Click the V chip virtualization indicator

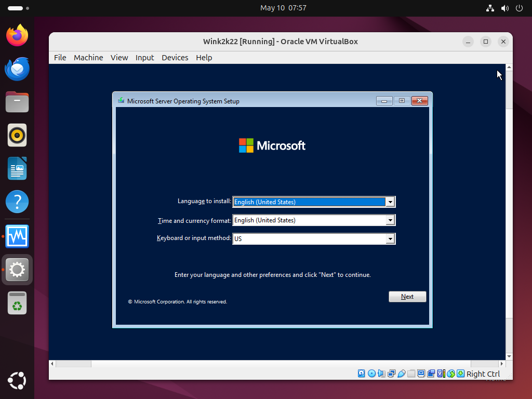[441, 374]
